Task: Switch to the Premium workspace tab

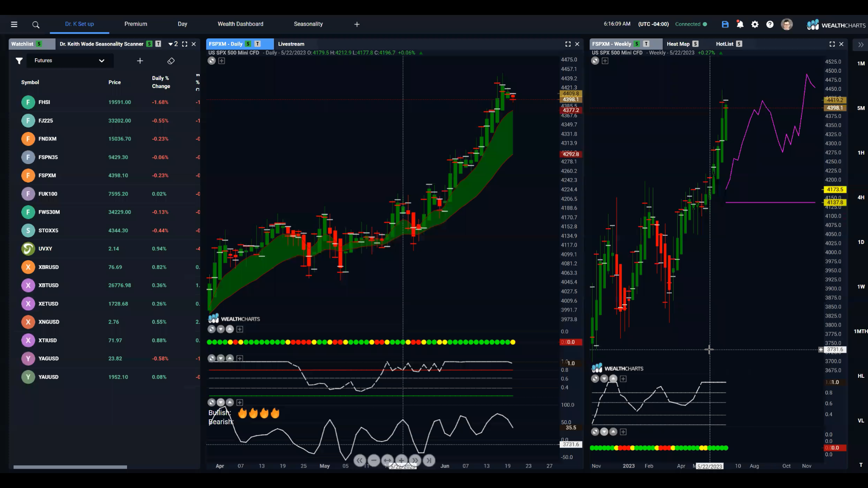Action: tap(136, 24)
